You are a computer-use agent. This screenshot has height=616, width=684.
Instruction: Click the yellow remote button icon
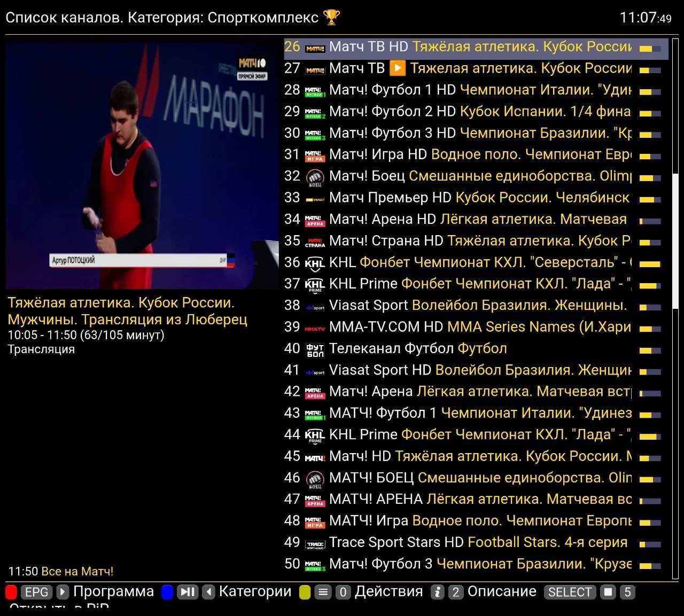tap(305, 592)
